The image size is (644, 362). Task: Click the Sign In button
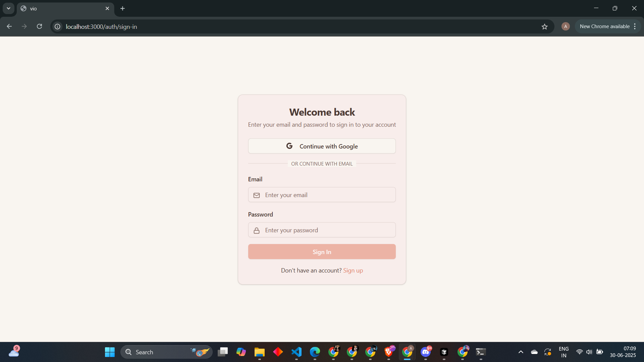coord(322,252)
